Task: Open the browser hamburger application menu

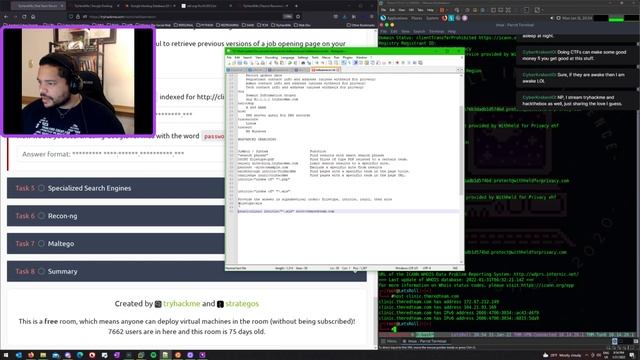Action: 371,17
